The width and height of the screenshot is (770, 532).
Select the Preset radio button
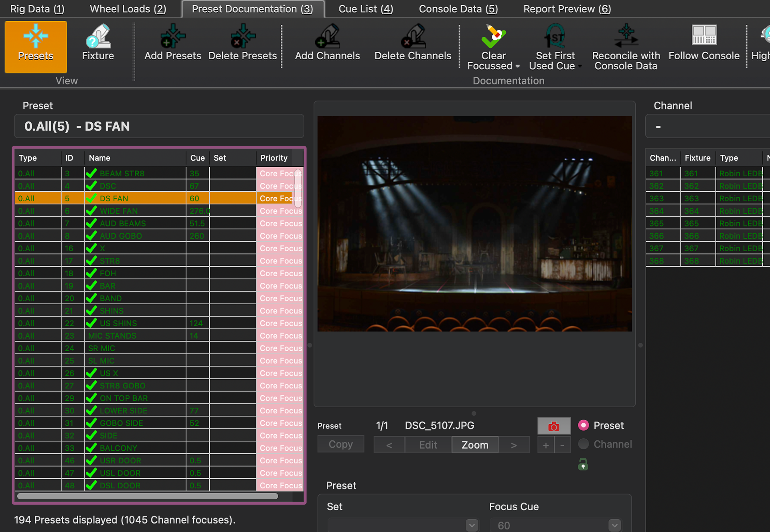(584, 425)
